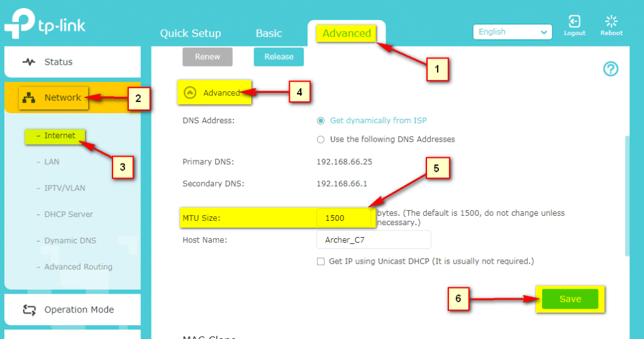
Task: Click the vertical page scrollbar
Action: pos(626,195)
